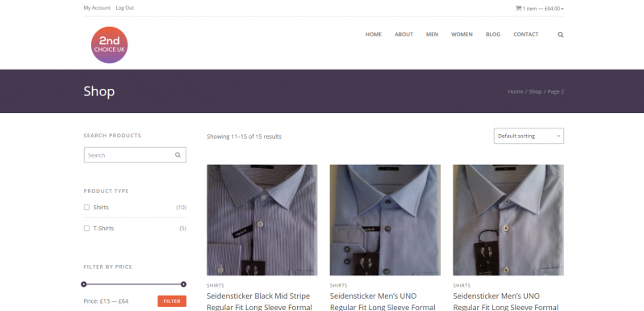Click the orange FILTER button

point(172,301)
